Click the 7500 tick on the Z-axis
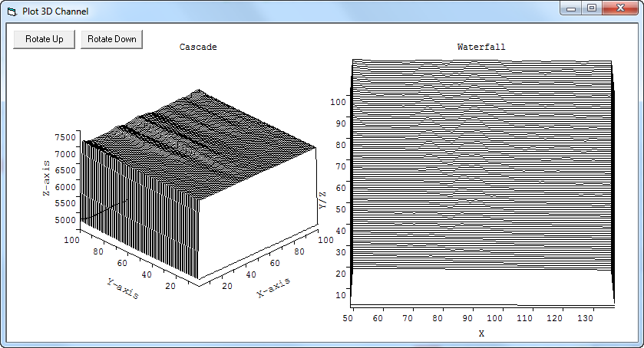The image size is (644, 348). click(65, 137)
